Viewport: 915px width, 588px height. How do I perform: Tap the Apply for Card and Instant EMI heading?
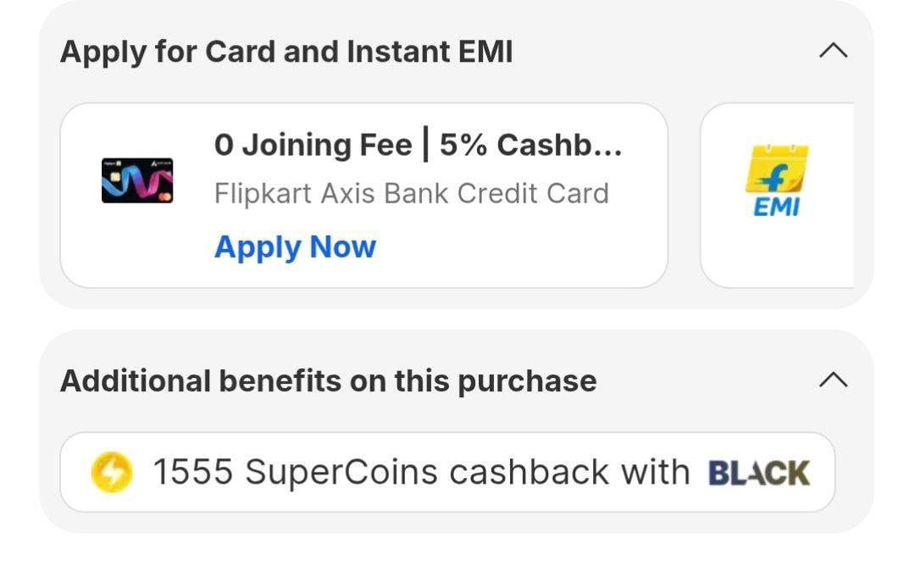(286, 53)
